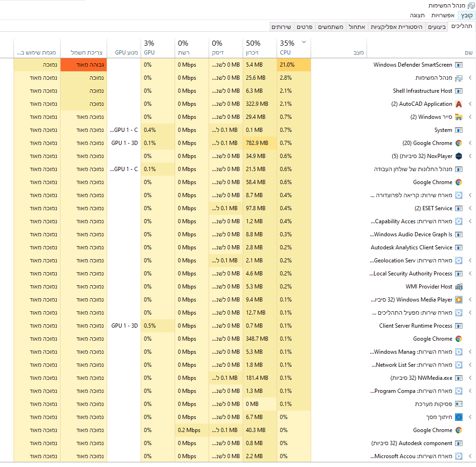This screenshot has width=476, height=467.
Task: Expand the Local Security Authority Process row
Action: pyautogui.click(x=470, y=274)
